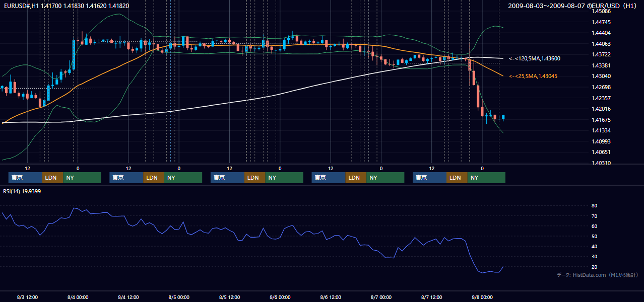Click RSI axis level 40
Viewport: 644px width, 302px height.
click(595, 247)
